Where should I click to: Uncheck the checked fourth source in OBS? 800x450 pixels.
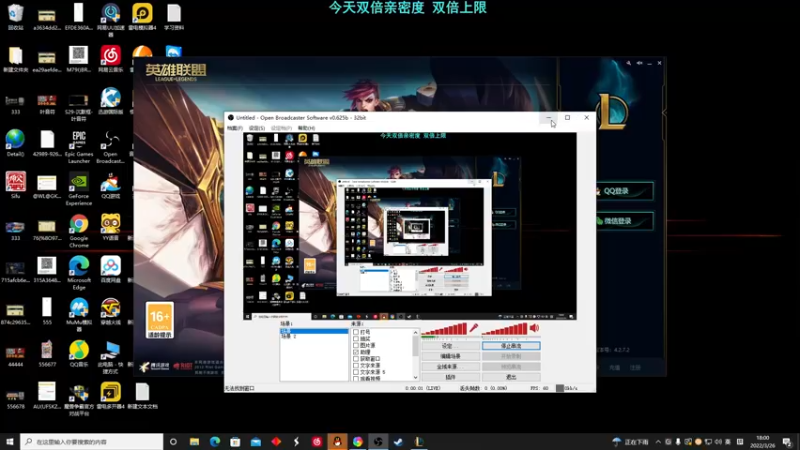356,352
